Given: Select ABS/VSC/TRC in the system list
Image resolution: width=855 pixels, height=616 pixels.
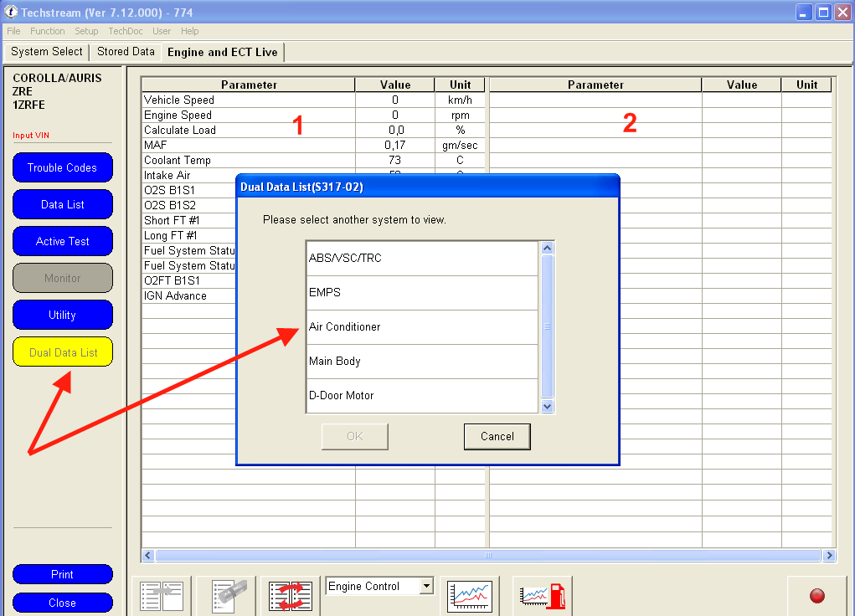Looking at the screenshot, I should [x=423, y=259].
